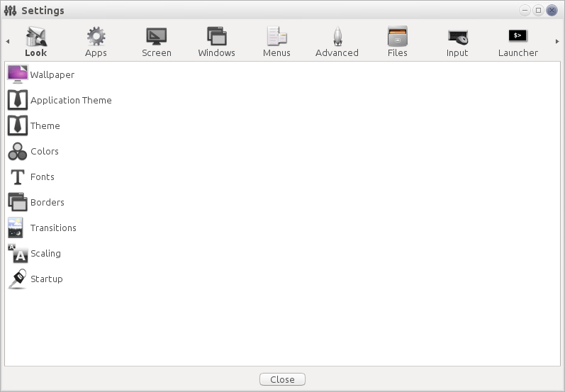Open the "Application Theme" entry
Image resolution: width=565 pixels, height=392 pixels.
pos(71,100)
